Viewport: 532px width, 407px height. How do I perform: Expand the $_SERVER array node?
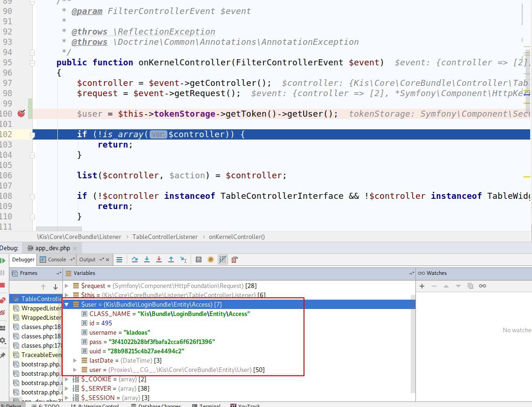(67, 389)
